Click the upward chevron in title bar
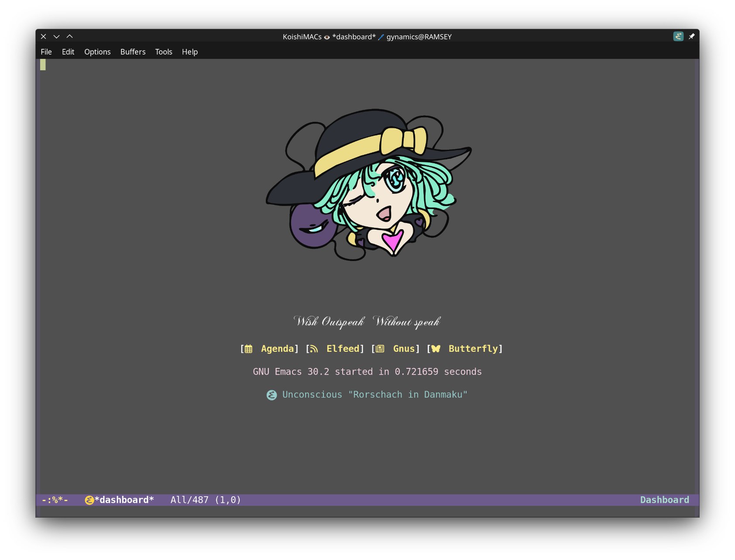The height and width of the screenshot is (560, 735). pyautogui.click(x=69, y=37)
